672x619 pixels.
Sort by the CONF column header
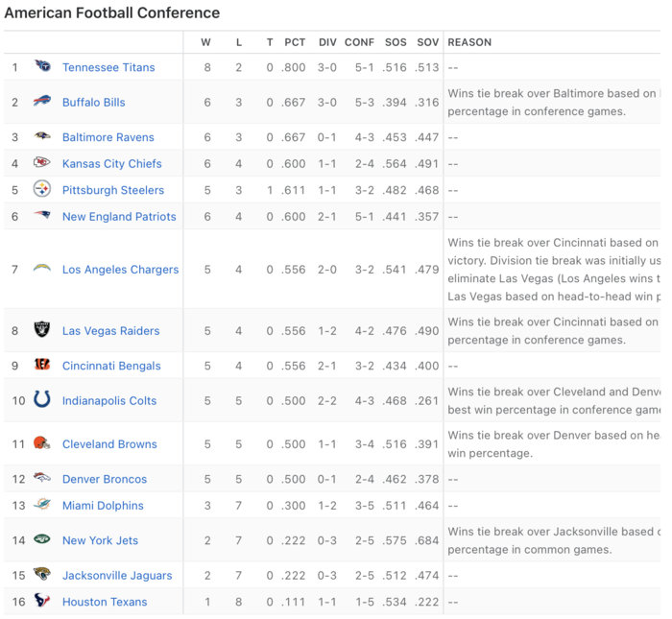click(359, 42)
